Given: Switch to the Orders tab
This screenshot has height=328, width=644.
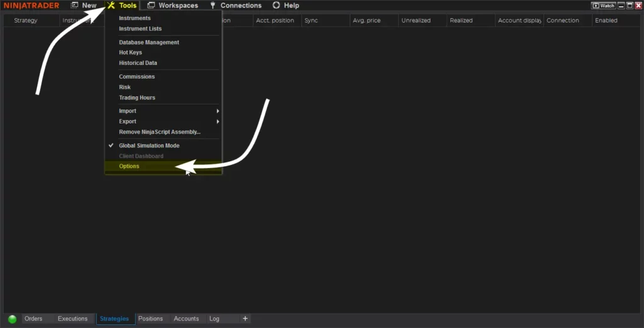Looking at the screenshot, I should pyautogui.click(x=33, y=319).
